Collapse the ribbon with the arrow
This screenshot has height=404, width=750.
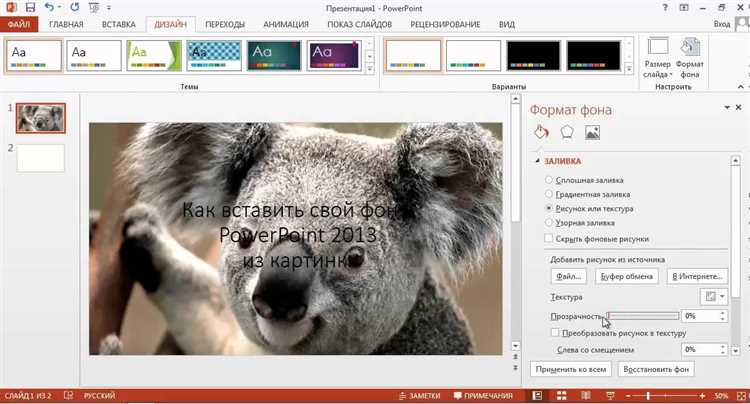pos(740,87)
